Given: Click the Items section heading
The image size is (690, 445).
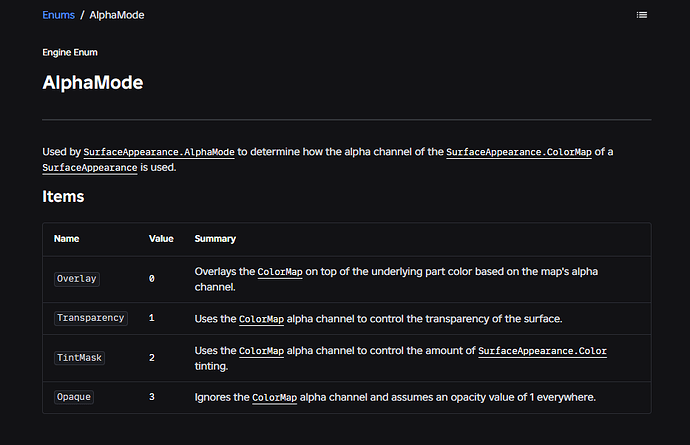Looking at the screenshot, I should click(63, 196).
